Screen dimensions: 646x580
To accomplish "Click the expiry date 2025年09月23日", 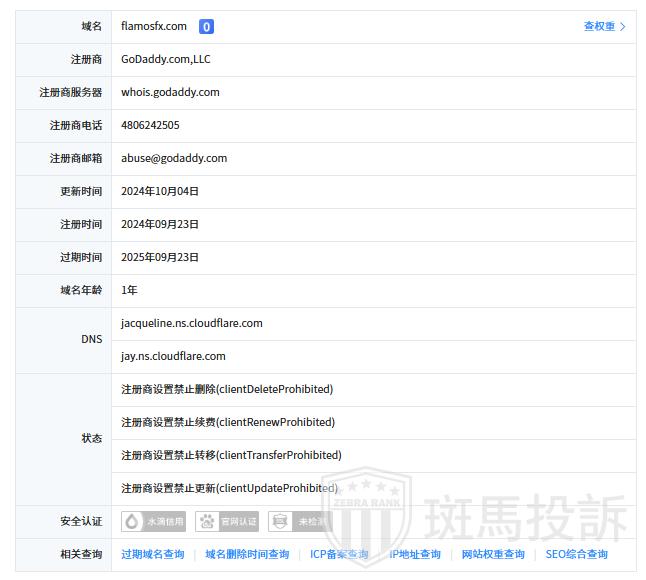I will (160, 258).
